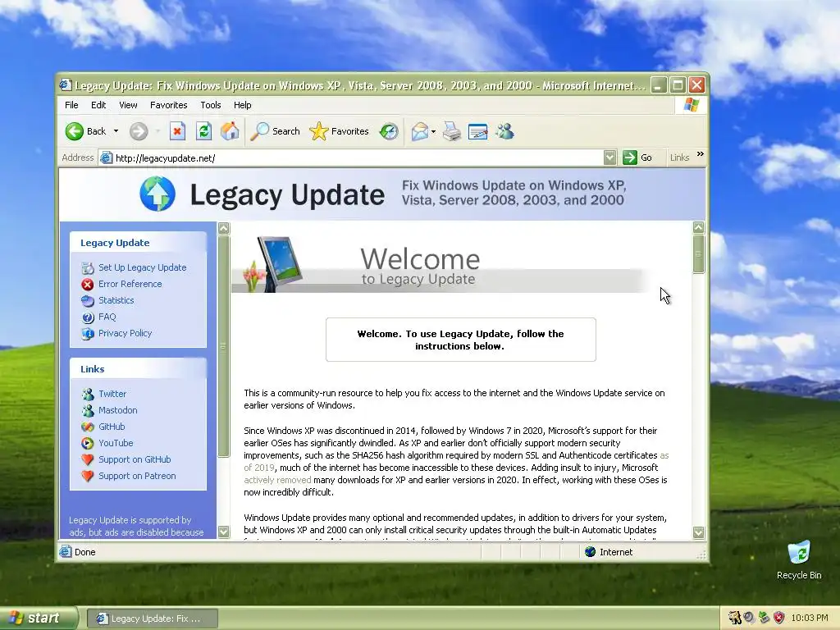Viewport: 840px width, 630px height.
Task: Open the Set Up Legacy Update link
Action: pyautogui.click(x=143, y=267)
